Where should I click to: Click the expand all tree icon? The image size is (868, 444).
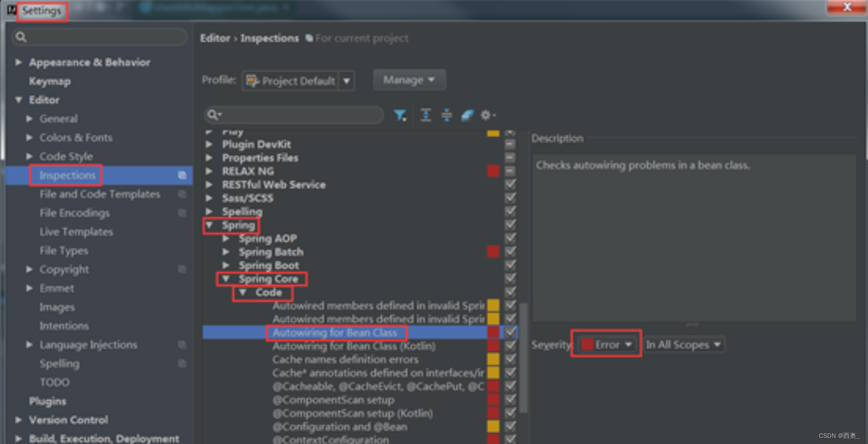[x=426, y=116]
